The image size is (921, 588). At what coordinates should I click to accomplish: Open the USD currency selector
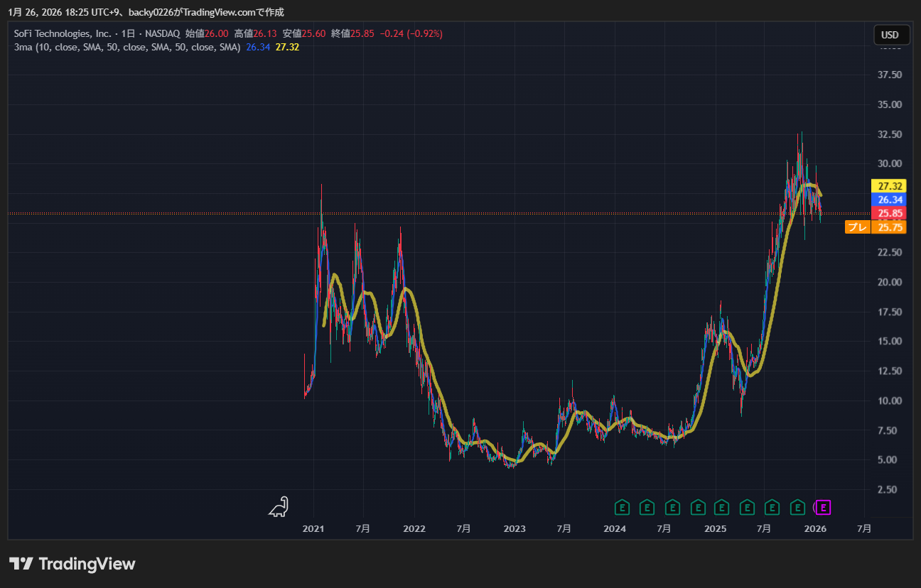pos(890,35)
